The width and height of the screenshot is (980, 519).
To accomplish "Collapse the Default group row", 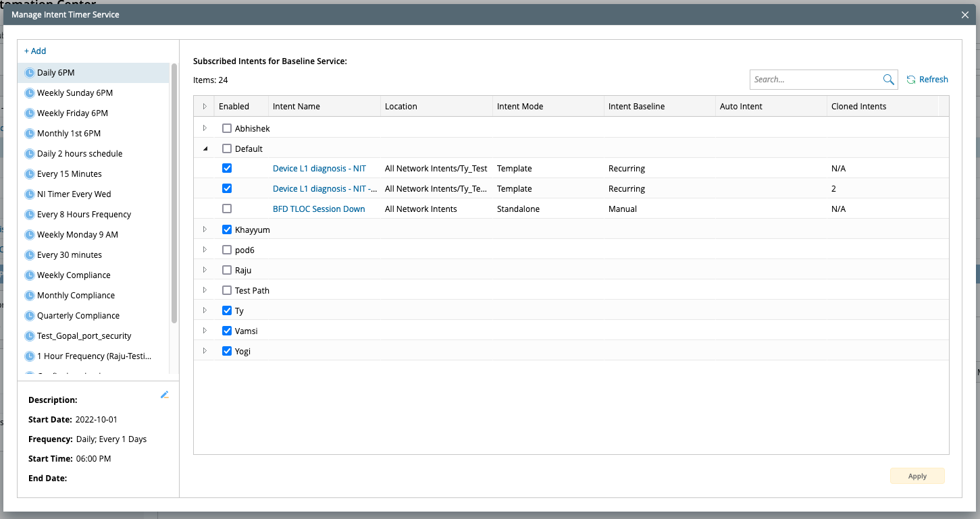I will (x=205, y=148).
